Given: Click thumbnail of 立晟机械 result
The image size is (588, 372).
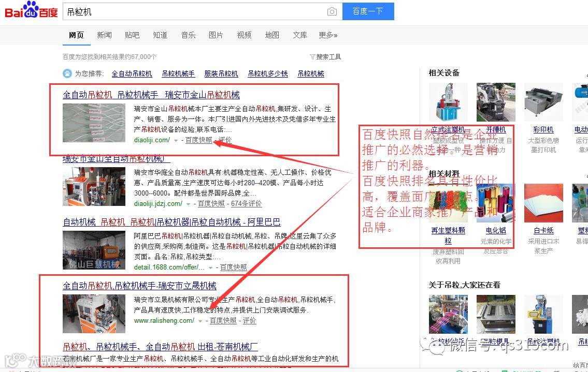Looking at the screenshot, I should [94, 314].
